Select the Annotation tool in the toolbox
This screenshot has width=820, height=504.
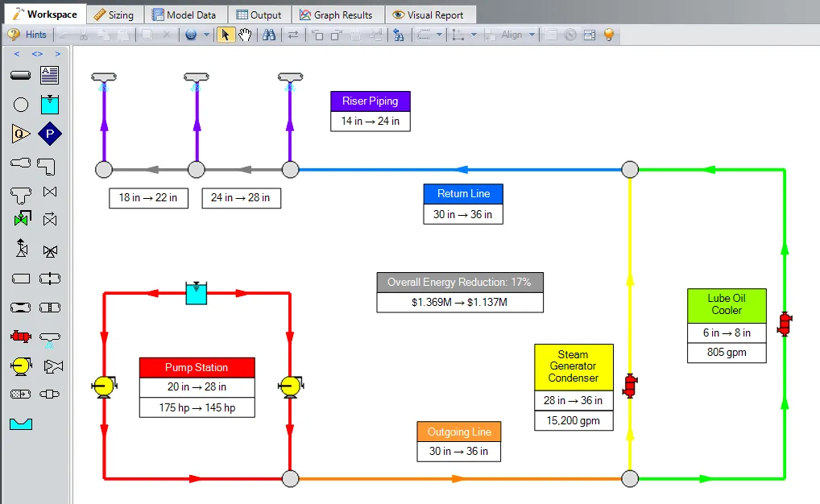coord(50,75)
